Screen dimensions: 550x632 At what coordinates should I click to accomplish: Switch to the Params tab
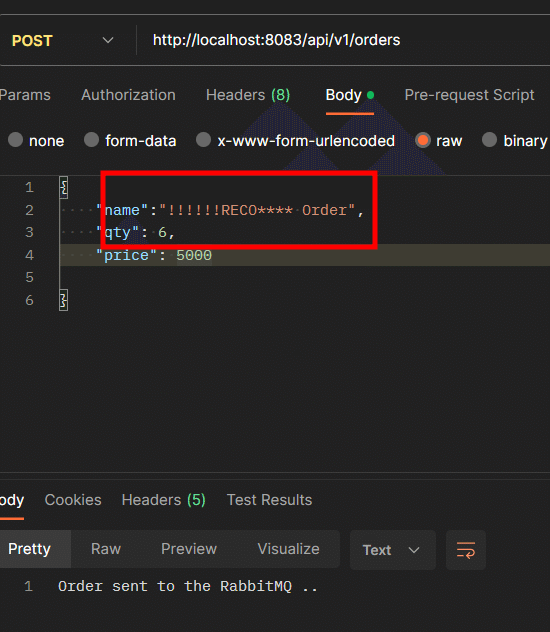pos(25,95)
